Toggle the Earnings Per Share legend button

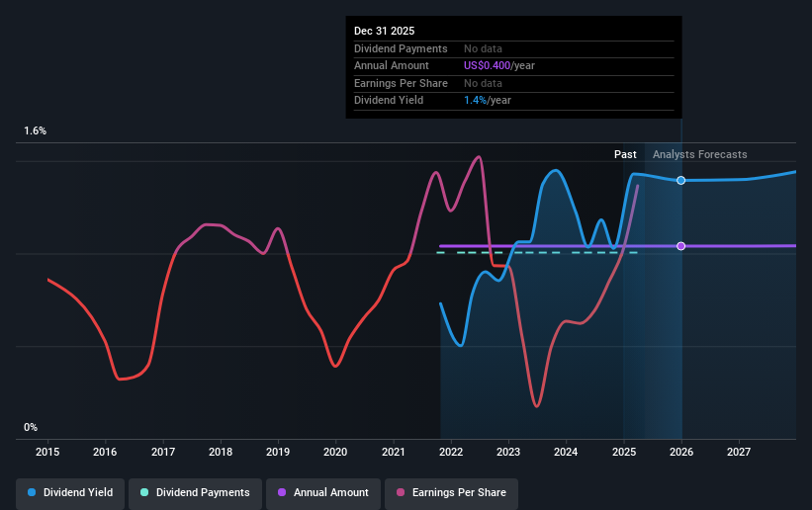451,493
